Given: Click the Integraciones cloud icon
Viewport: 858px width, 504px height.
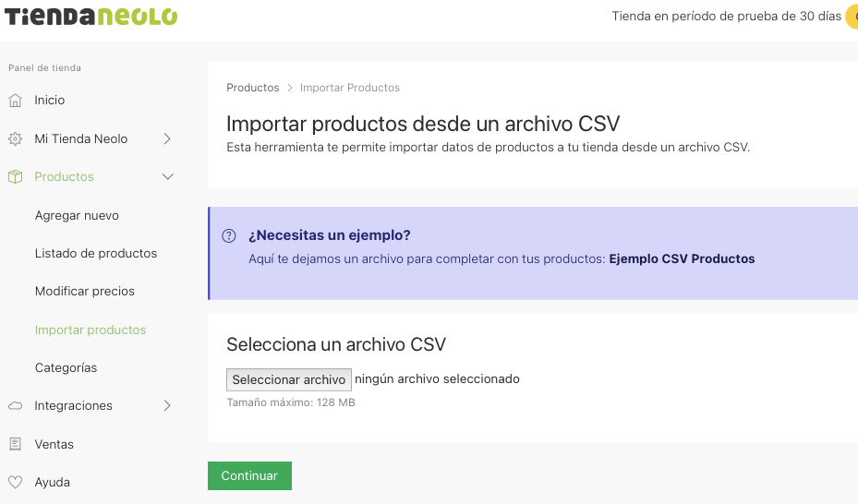Looking at the screenshot, I should (x=15, y=406).
